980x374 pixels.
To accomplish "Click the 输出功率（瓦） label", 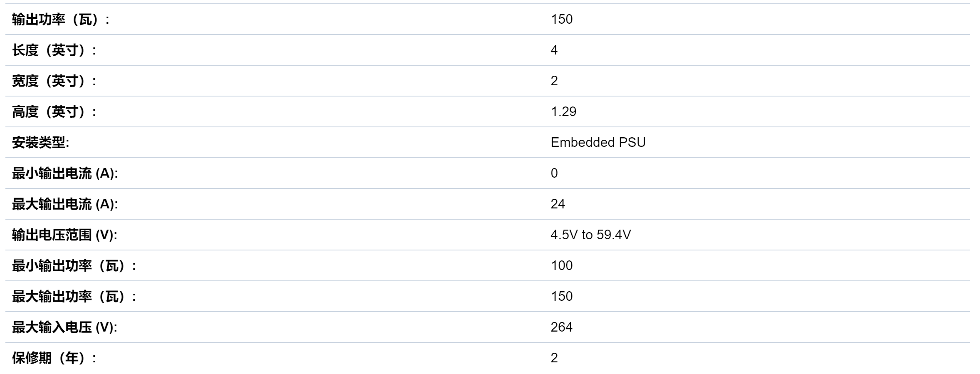I will pos(61,19).
